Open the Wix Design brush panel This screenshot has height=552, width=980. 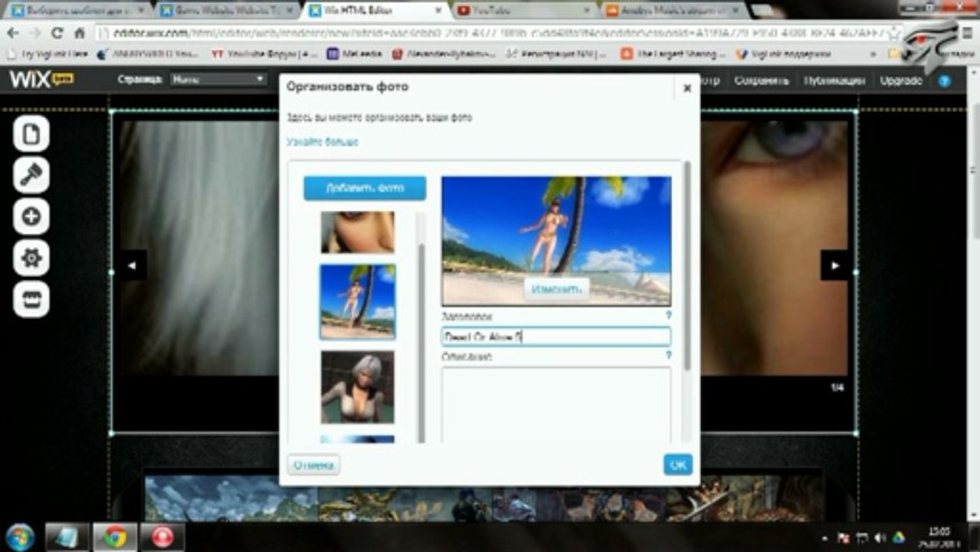(31, 176)
